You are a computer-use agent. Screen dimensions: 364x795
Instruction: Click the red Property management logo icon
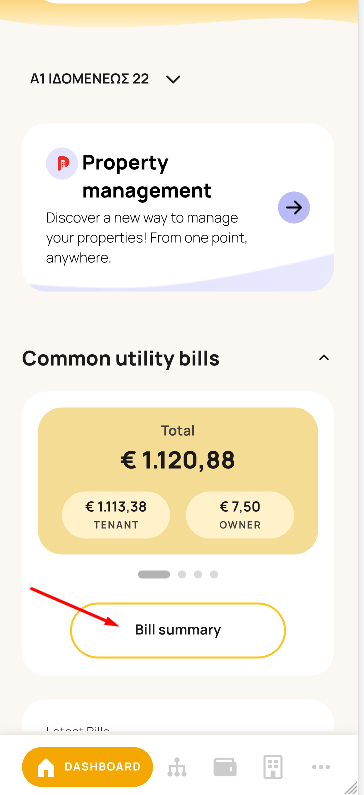[62, 164]
